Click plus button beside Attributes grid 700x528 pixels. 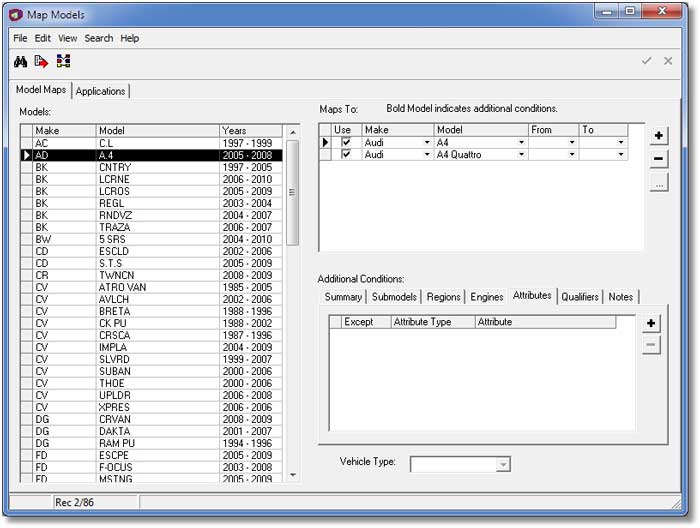651,323
